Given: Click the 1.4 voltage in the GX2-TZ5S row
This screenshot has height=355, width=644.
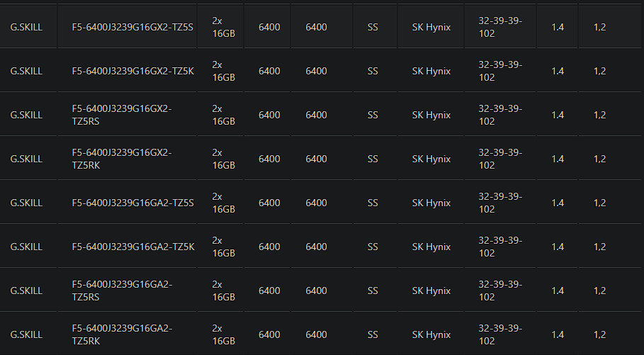Looking at the screenshot, I should click(x=557, y=27).
